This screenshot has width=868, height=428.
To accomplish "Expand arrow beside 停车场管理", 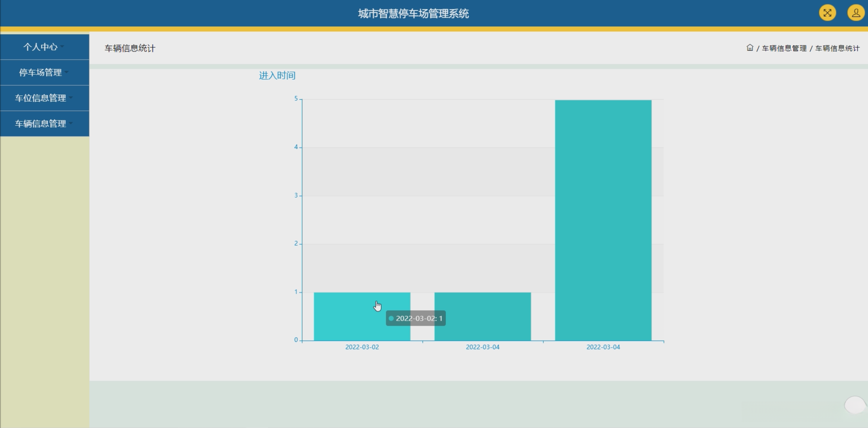I will coord(66,72).
